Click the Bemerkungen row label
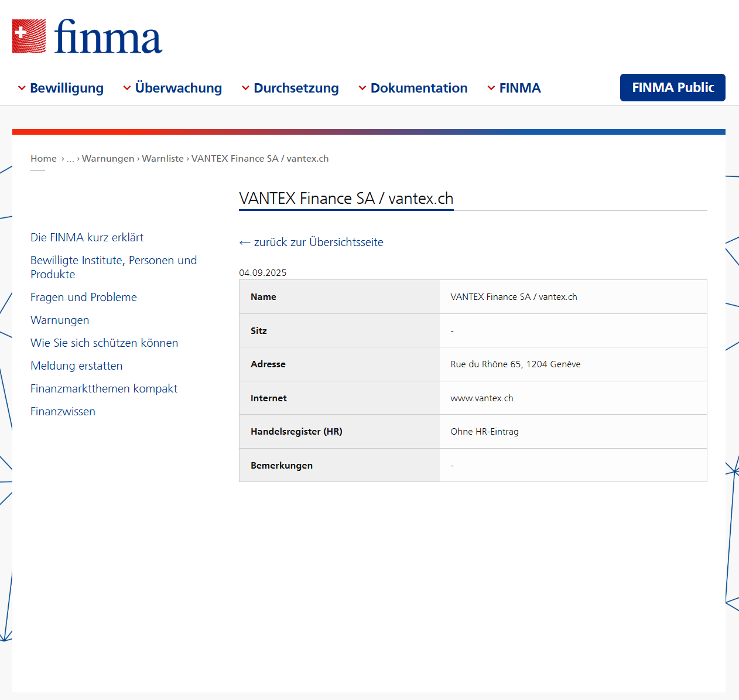The width and height of the screenshot is (739, 700). point(282,466)
